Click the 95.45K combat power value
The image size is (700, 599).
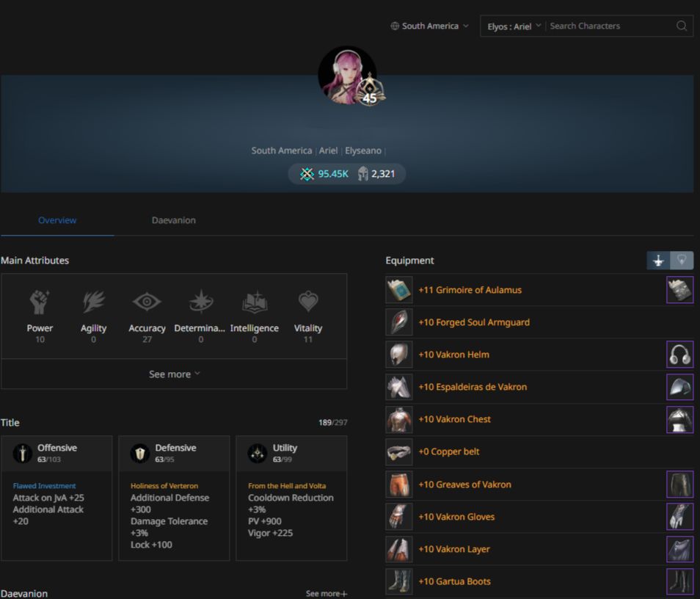pos(333,174)
